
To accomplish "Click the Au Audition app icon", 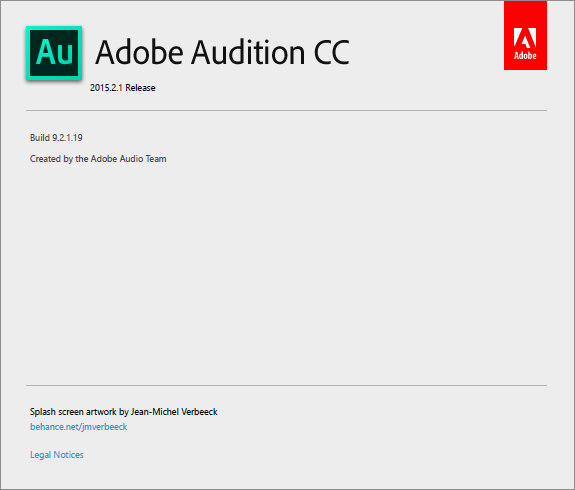I will [x=54, y=53].
